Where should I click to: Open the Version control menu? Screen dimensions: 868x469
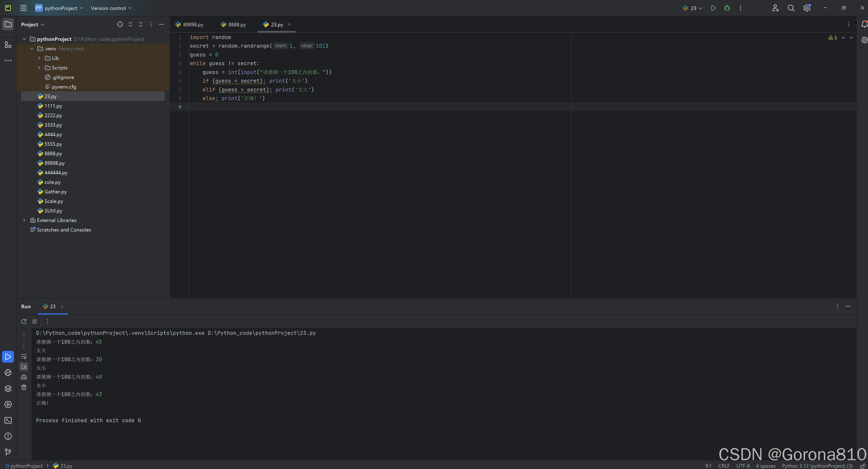[111, 8]
